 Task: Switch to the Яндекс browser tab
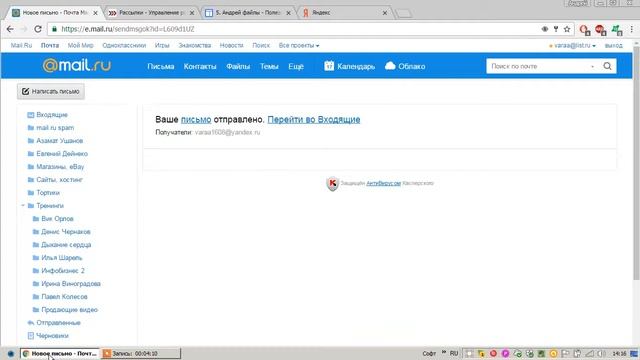coord(343,13)
